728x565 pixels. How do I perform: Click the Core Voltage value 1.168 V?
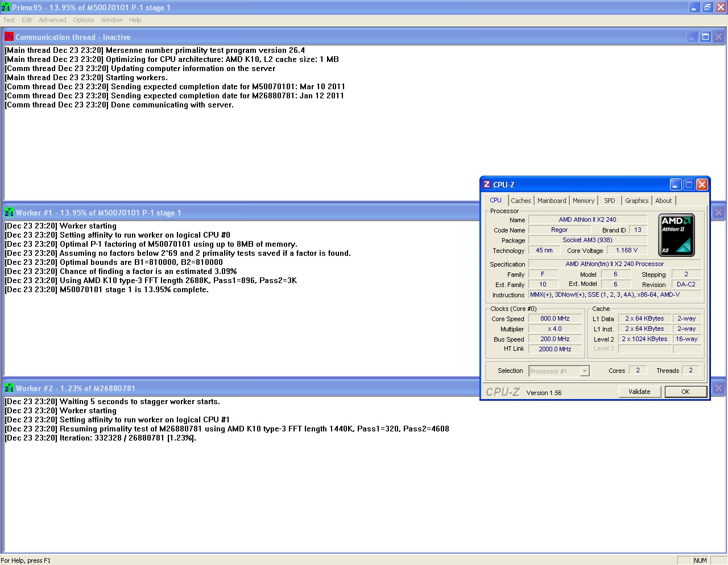pyautogui.click(x=627, y=251)
